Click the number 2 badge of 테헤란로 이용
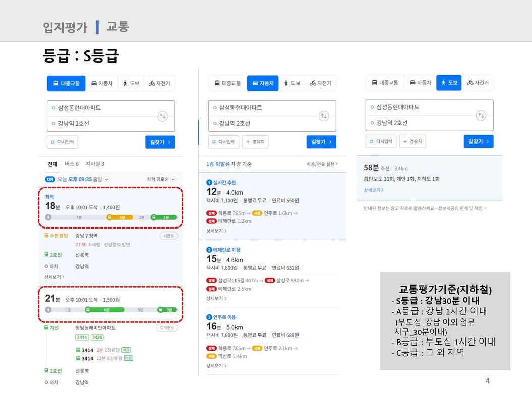 tap(209, 250)
